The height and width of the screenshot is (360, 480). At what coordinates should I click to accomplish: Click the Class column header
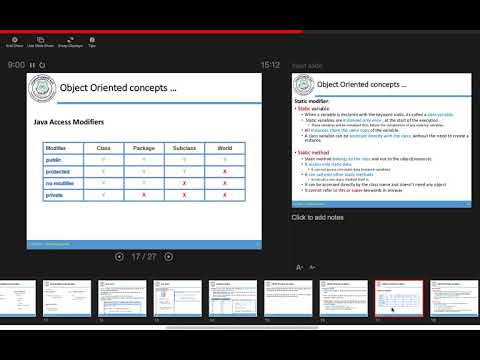103,148
